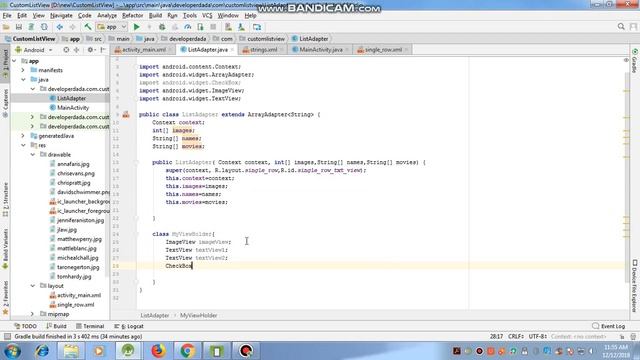Toggle the Structure tool window side tab
The height and width of the screenshot is (360, 640).
5,199
